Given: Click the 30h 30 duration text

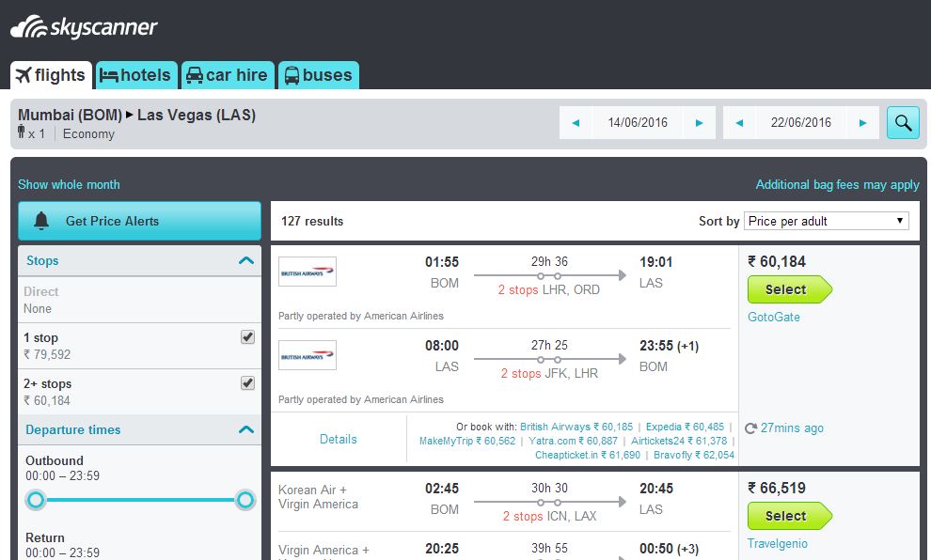Looking at the screenshot, I should coord(549,488).
